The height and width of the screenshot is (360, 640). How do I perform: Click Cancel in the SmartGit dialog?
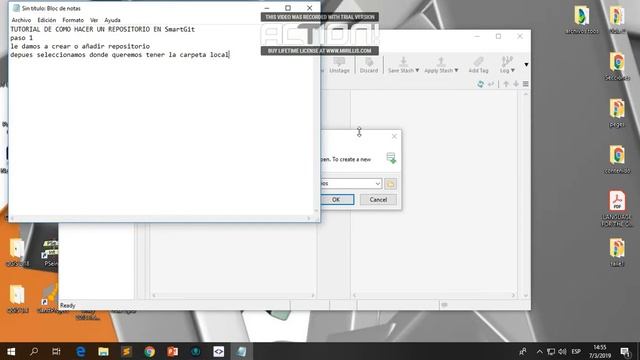[378, 200]
